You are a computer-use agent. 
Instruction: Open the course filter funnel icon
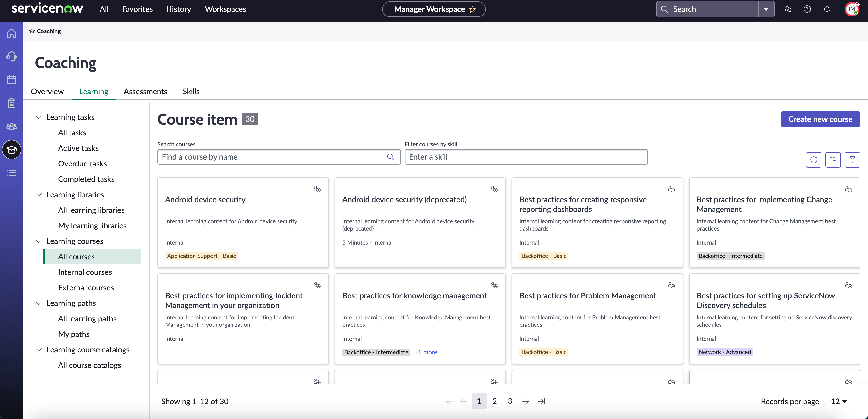click(x=852, y=160)
